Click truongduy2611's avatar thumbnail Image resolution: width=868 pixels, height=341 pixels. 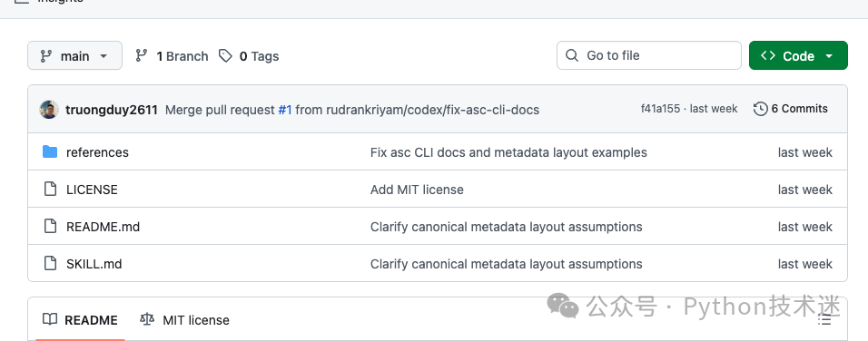coord(49,110)
